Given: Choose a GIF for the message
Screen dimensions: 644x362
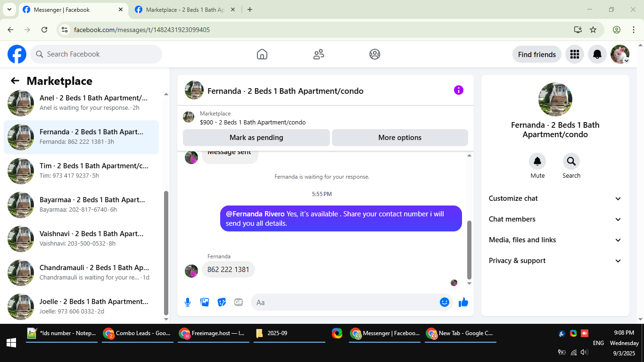Looking at the screenshot, I should tap(239, 302).
